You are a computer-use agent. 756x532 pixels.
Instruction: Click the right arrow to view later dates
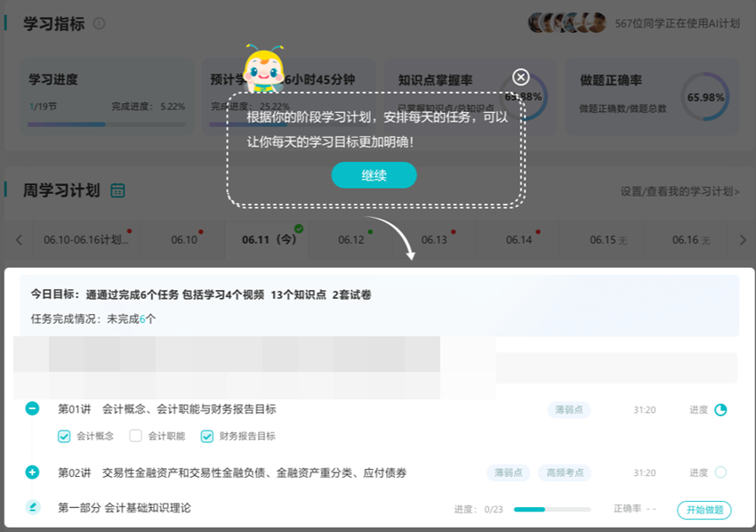(744, 238)
